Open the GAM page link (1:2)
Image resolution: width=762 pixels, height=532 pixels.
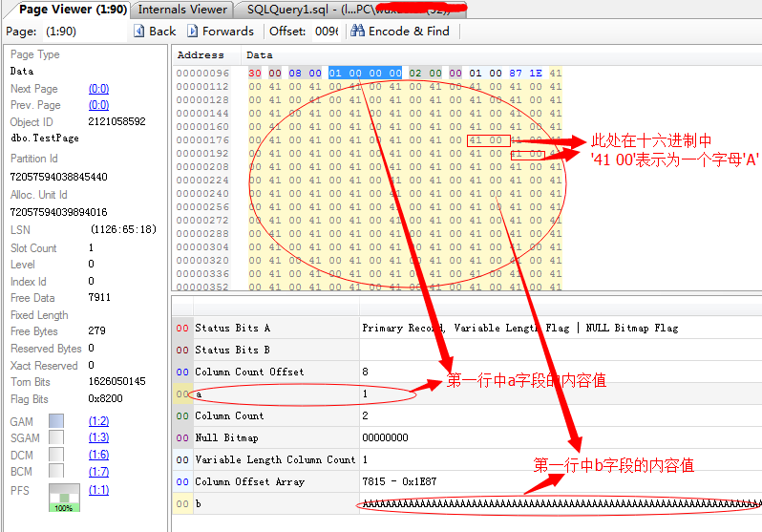pyautogui.click(x=98, y=421)
